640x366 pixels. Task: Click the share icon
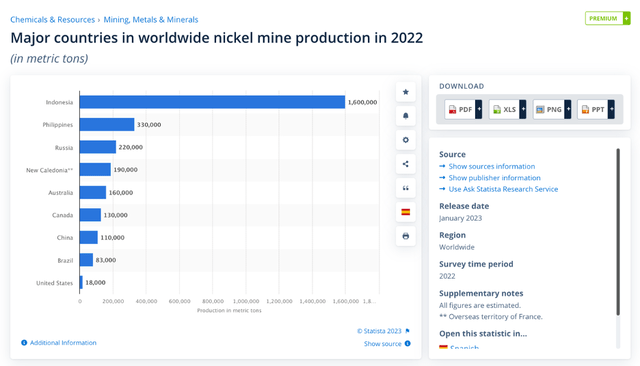tap(405, 164)
